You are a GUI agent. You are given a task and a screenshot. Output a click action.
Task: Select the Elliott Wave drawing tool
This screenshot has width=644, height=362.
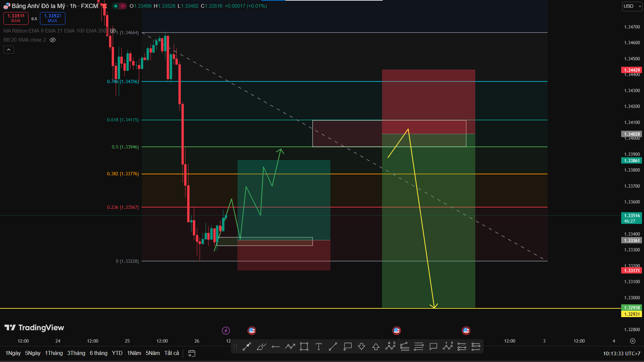tap(448, 347)
